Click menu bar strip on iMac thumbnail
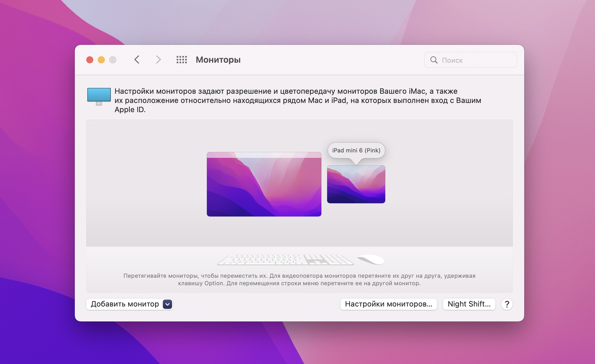Viewport: 595px width, 364px height. (x=264, y=155)
